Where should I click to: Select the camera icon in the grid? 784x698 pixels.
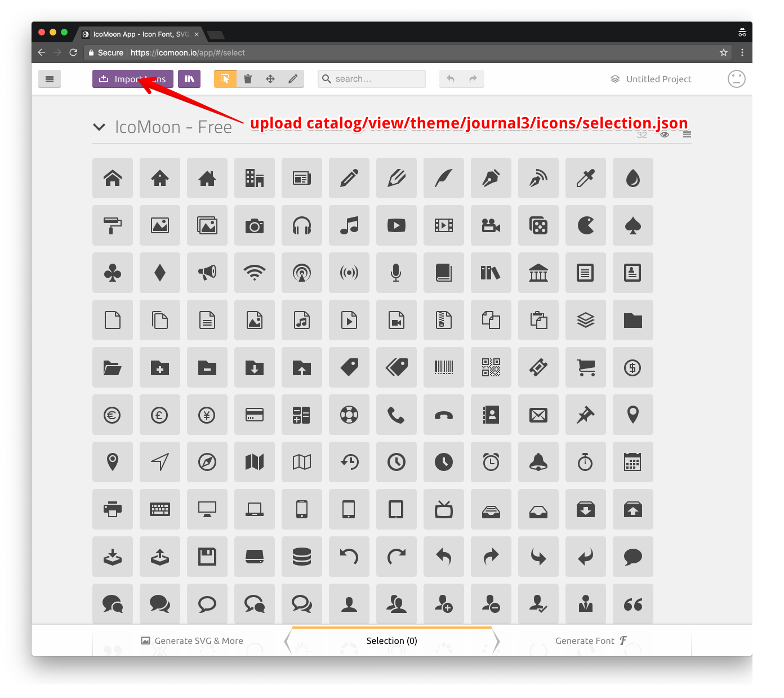click(x=255, y=225)
